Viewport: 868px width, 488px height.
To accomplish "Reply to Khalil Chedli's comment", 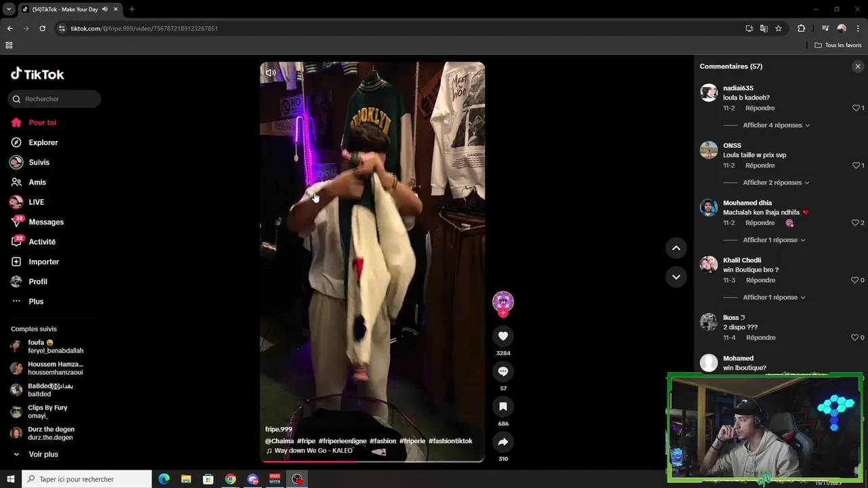I will coord(760,280).
